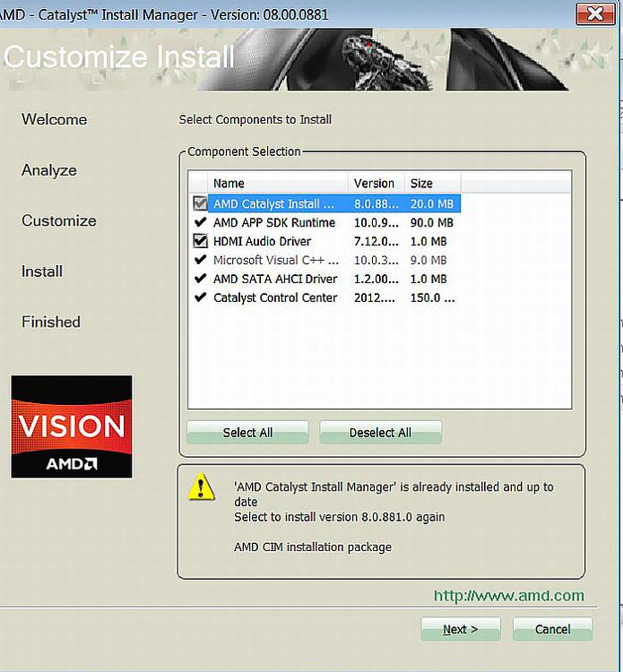The height and width of the screenshot is (672, 623).
Task: Select the Catalyst Control Center row
Action: (324, 297)
